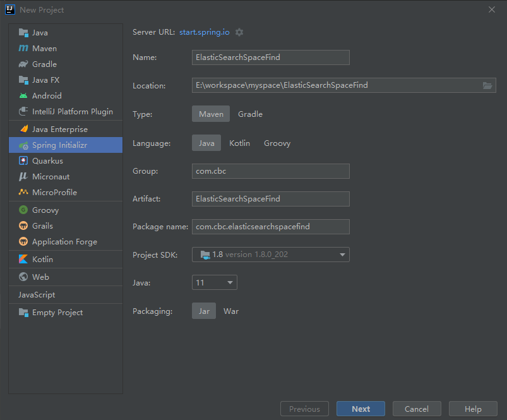This screenshot has width=507, height=420.
Task: Click the IntelliJ IDEA logo in title bar
Action: tap(10, 9)
